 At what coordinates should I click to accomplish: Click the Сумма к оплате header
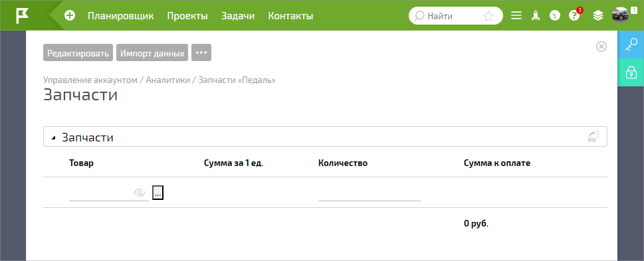[x=497, y=163]
